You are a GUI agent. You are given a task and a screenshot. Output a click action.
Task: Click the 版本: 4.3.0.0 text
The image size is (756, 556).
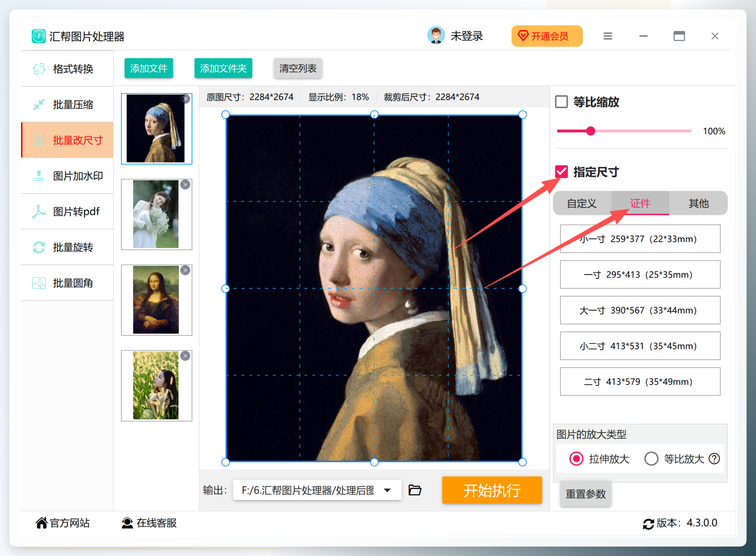tap(687, 523)
